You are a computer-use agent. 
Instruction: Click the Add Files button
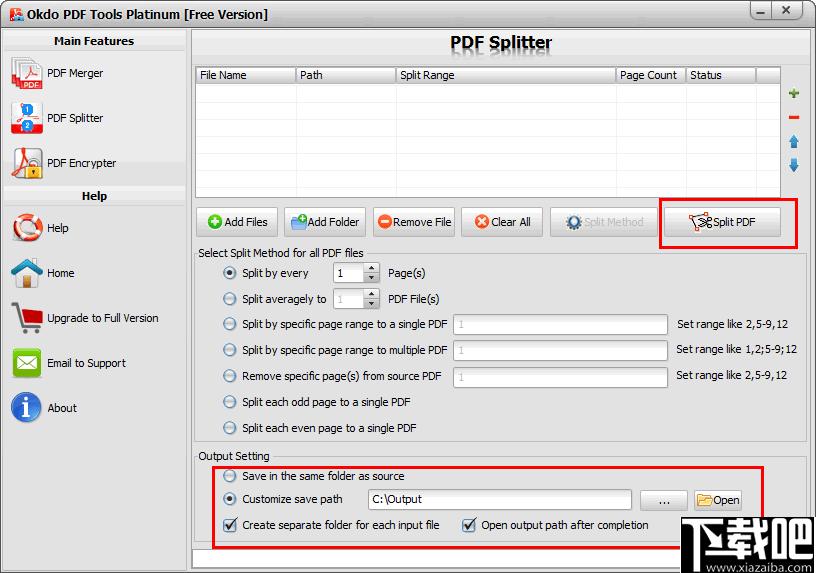(x=237, y=222)
